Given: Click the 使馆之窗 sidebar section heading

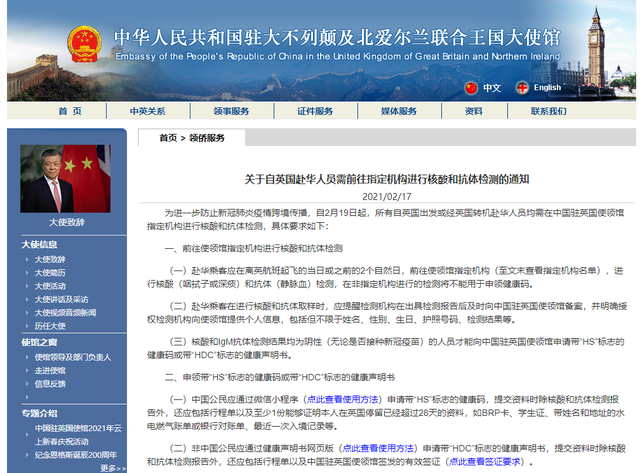Looking at the screenshot, I should pyautogui.click(x=39, y=342).
